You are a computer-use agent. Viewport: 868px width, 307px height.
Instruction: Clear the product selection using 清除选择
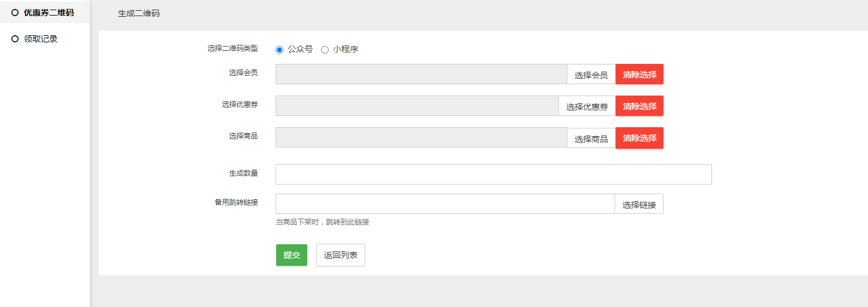(639, 138)
